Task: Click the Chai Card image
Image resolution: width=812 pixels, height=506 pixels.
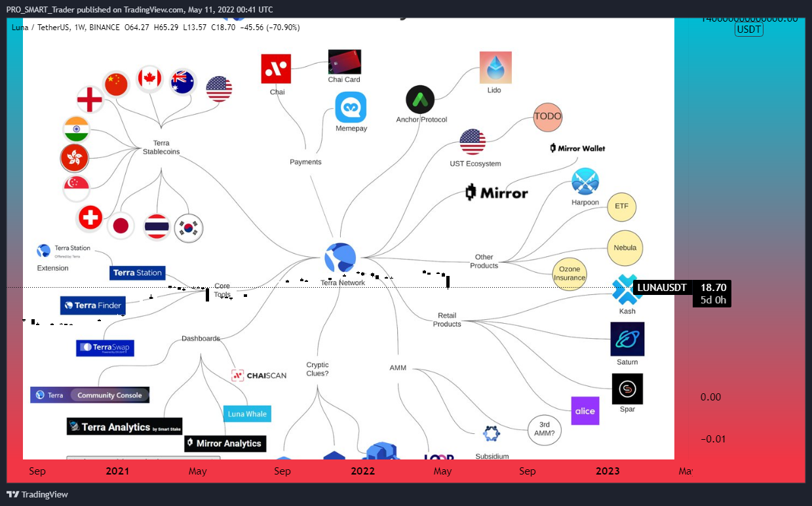Action: point(345,62)
